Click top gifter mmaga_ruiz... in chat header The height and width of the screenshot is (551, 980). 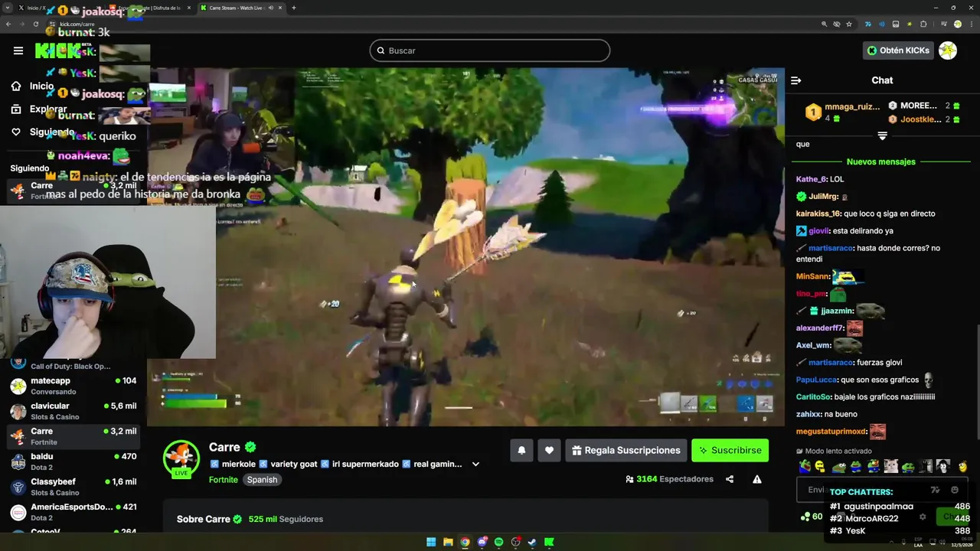pos(852,106)
